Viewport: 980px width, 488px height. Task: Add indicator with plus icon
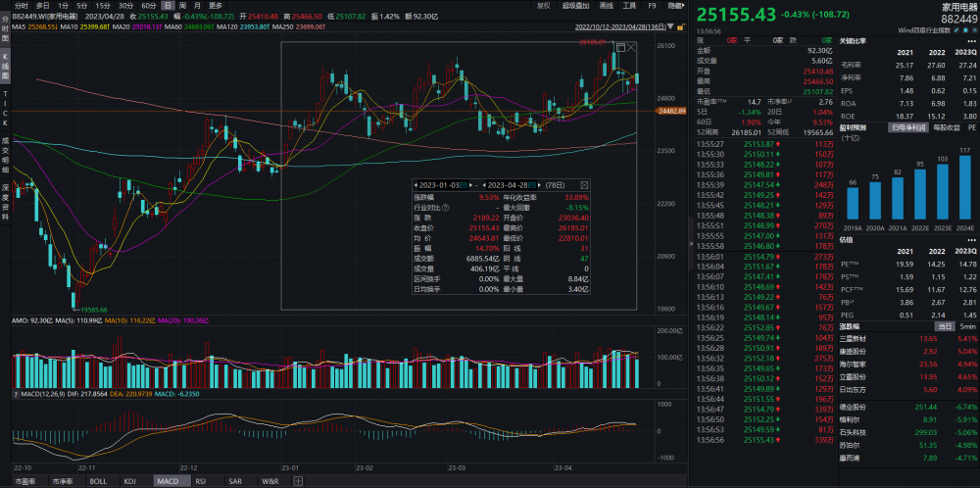[299, 481]
